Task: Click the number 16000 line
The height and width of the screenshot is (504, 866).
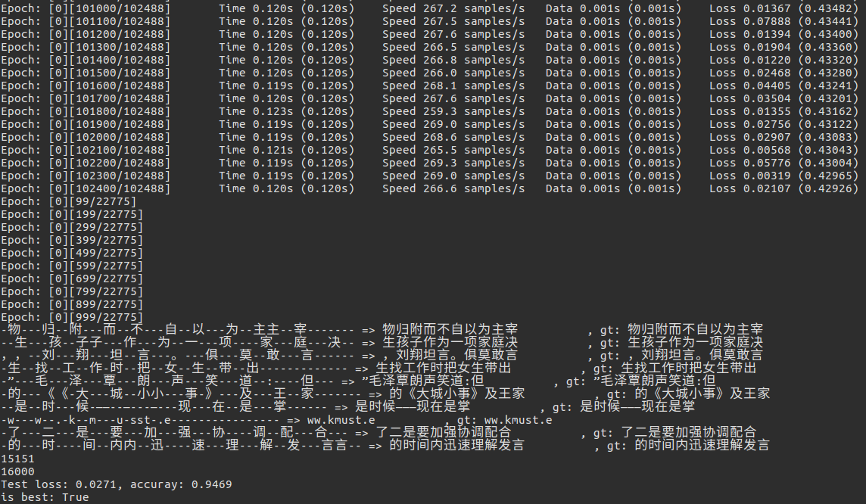Action: pos(17,472)
